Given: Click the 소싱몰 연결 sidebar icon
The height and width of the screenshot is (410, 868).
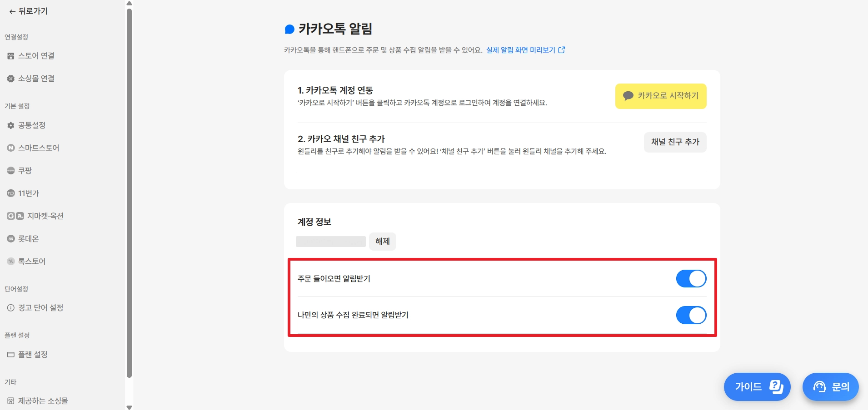Looking at the screenshot, I should point(11,79).
